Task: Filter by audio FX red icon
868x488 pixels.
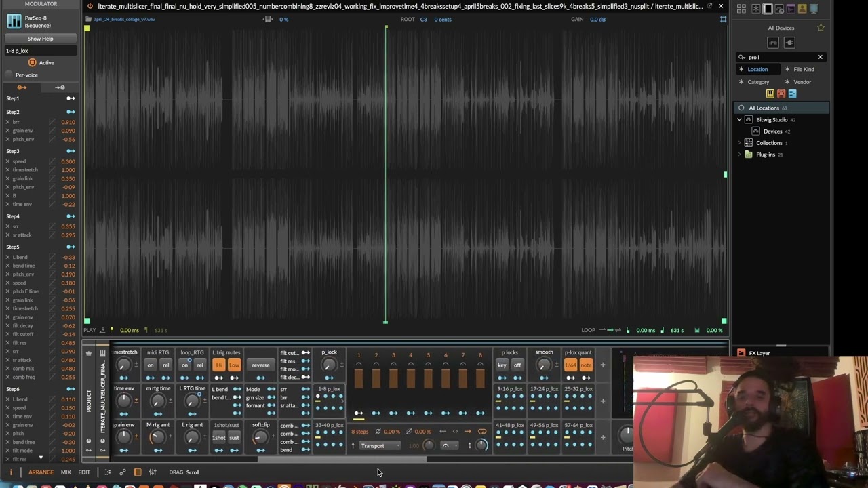Action: point(781,94)
